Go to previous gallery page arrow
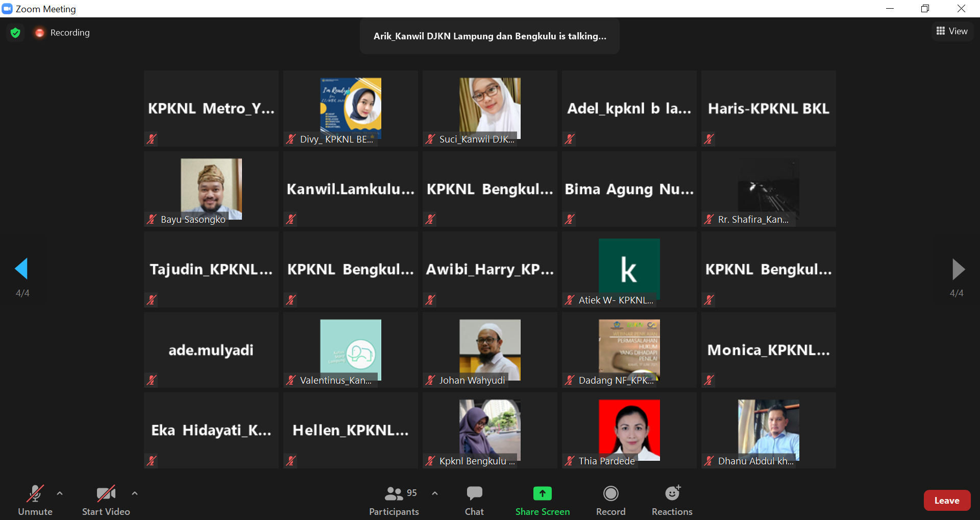980x520 pixels. pos(21,269)
